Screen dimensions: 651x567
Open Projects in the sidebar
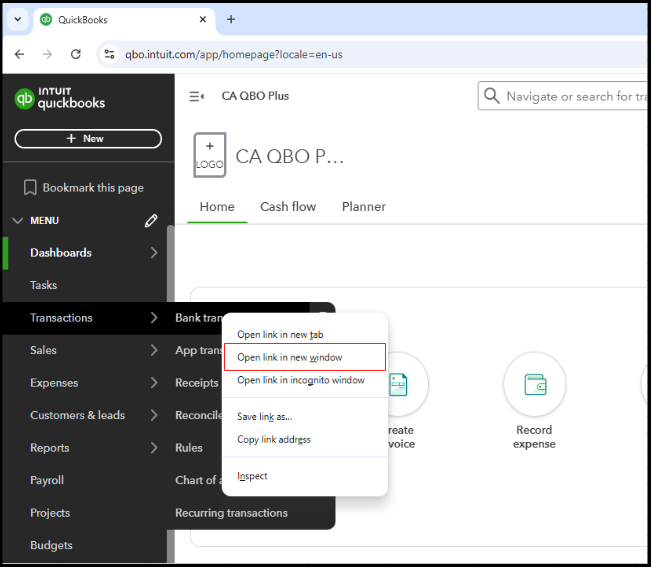point(50,513)
